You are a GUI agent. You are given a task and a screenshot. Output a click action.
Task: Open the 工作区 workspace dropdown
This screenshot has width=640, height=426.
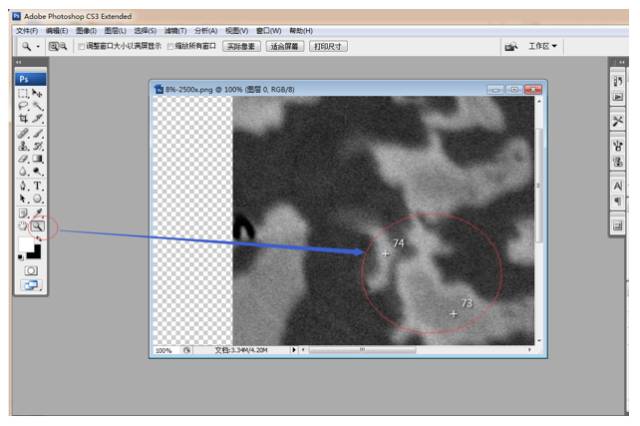[543, 46]
